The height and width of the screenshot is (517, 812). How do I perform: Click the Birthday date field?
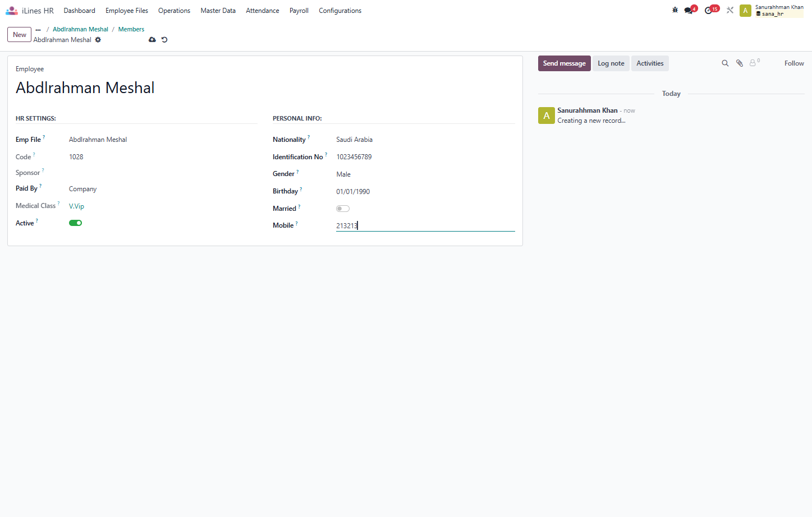pos(425,192)
